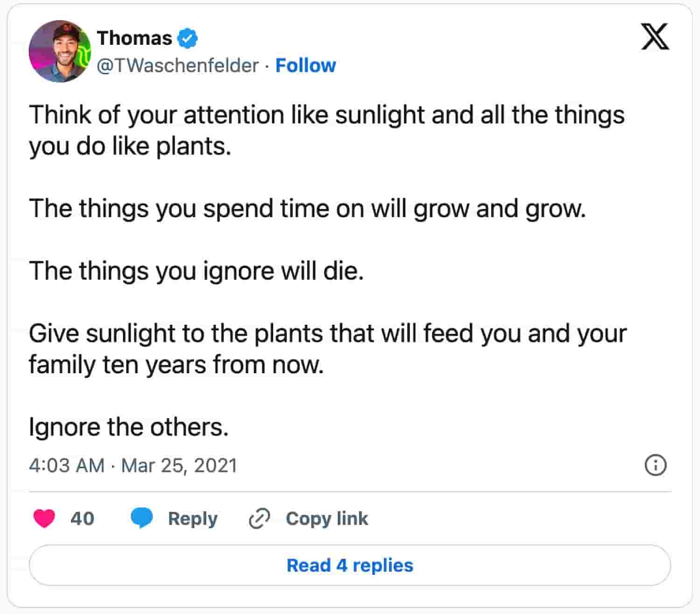Click the paragraph starting "Think of your attention"
This screenshot has width=700, height=614.
pos(327,130)
